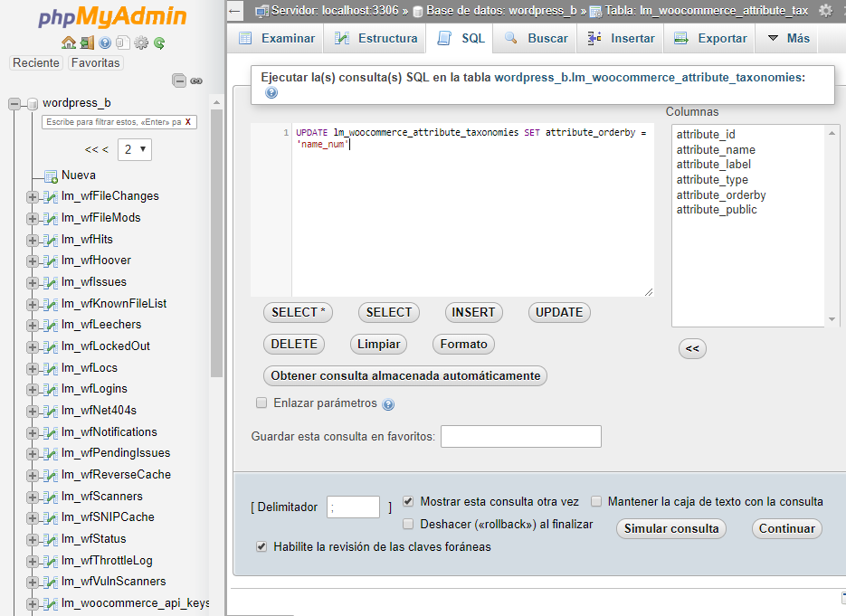Click help icon below query title

click(x=271, y=93)
